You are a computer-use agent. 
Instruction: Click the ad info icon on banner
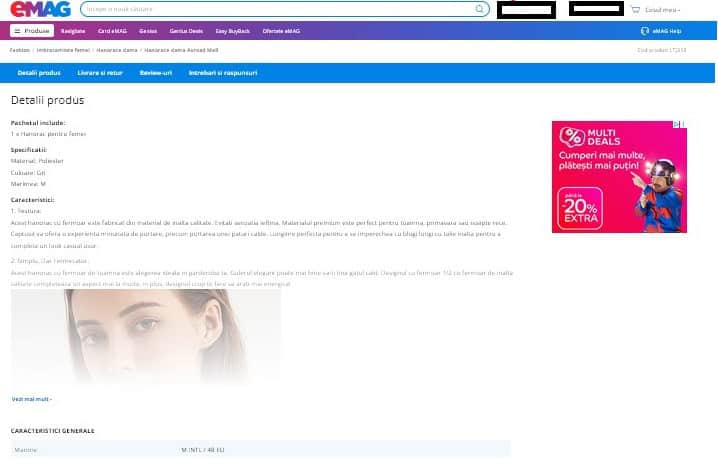[x=676, y=124]
